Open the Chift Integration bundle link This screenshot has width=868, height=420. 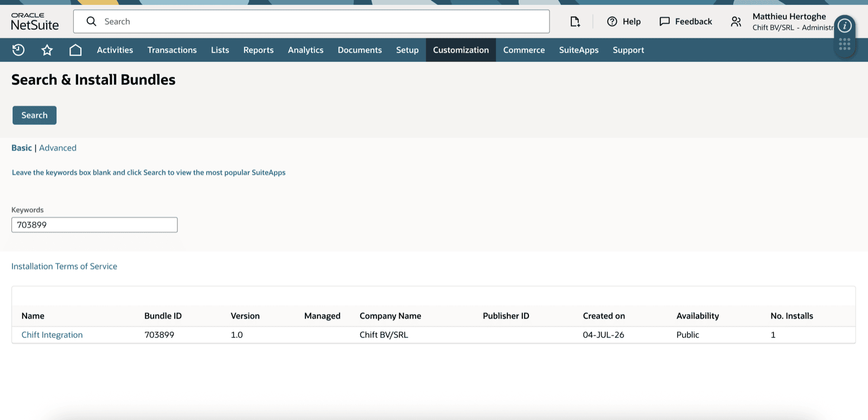pos(52,335)
